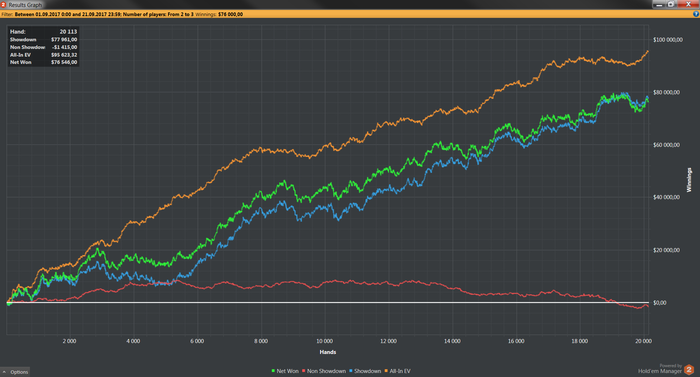Toggle the Net Won legend entry
Image resolution: width=700 pixels, height=377 pixels.
(x=285, y=371)
